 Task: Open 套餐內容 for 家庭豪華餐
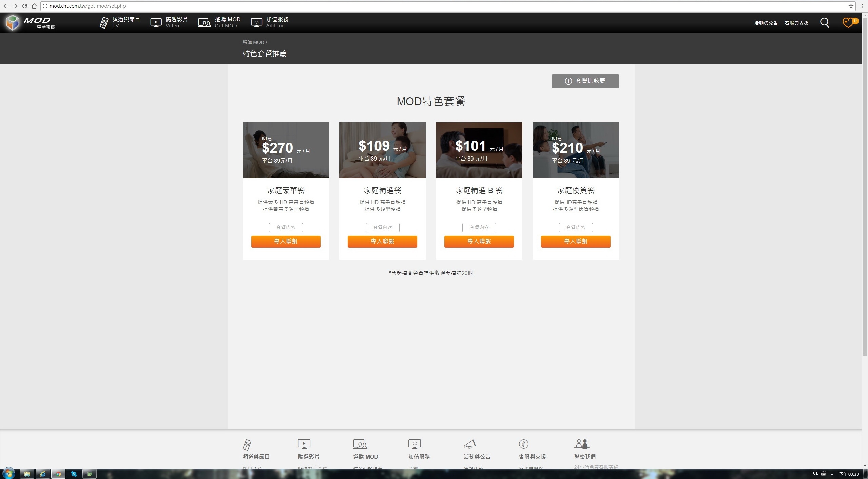286,227
